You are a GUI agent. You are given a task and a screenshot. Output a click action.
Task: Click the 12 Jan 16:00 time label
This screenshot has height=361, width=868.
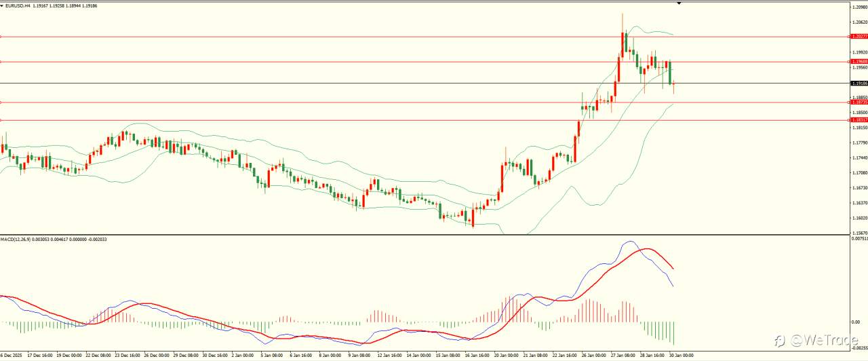pos(390,355)
